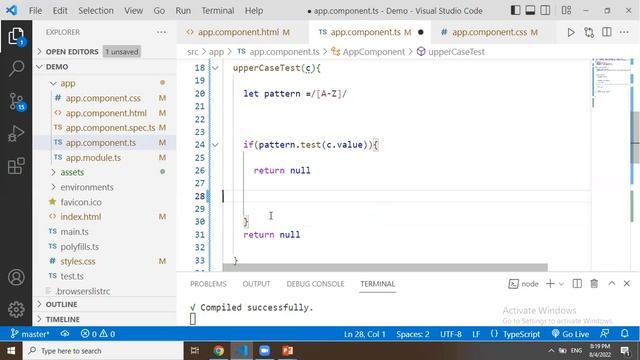
Task: Kill the terminal with trash icon
Action: click(x=594, y=284)
